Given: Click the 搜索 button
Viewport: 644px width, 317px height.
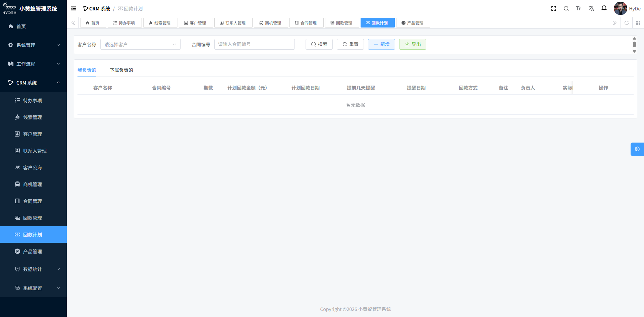Looking at the screenshot, I should [x=319, y=44].
